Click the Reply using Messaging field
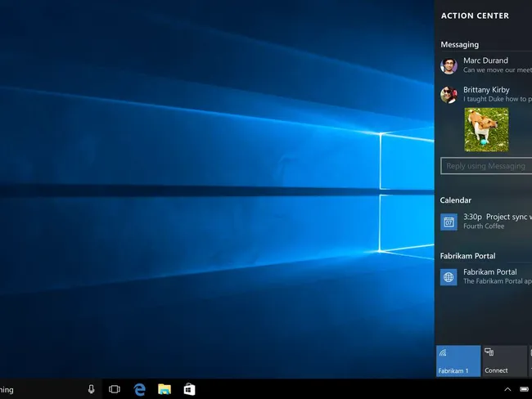532x399 pixels. (485, 166)
